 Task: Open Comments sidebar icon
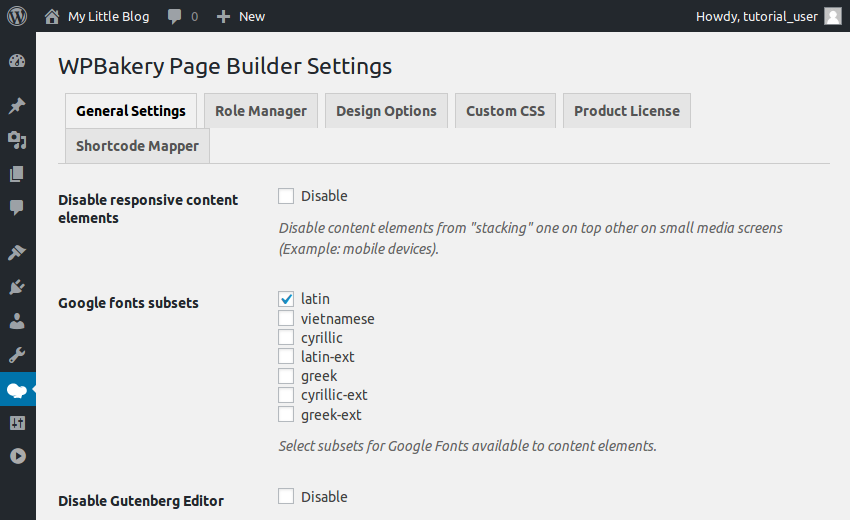(17, 207)
